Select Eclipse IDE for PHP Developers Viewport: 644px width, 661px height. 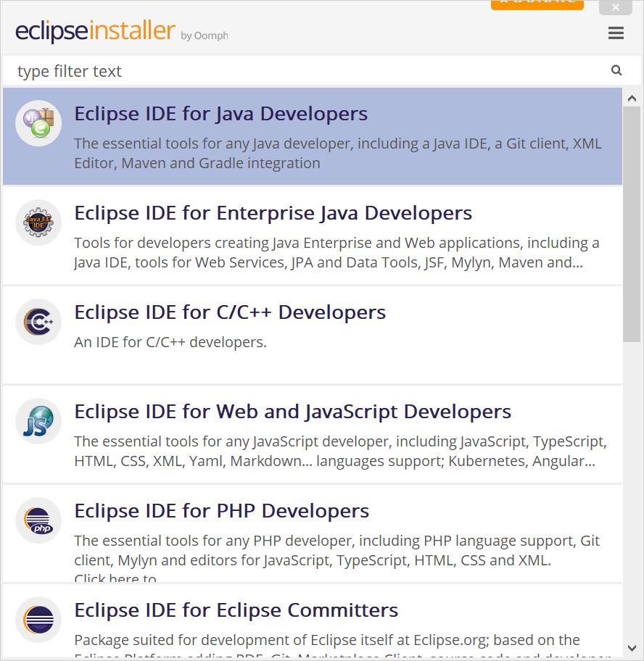click(221, 511)
